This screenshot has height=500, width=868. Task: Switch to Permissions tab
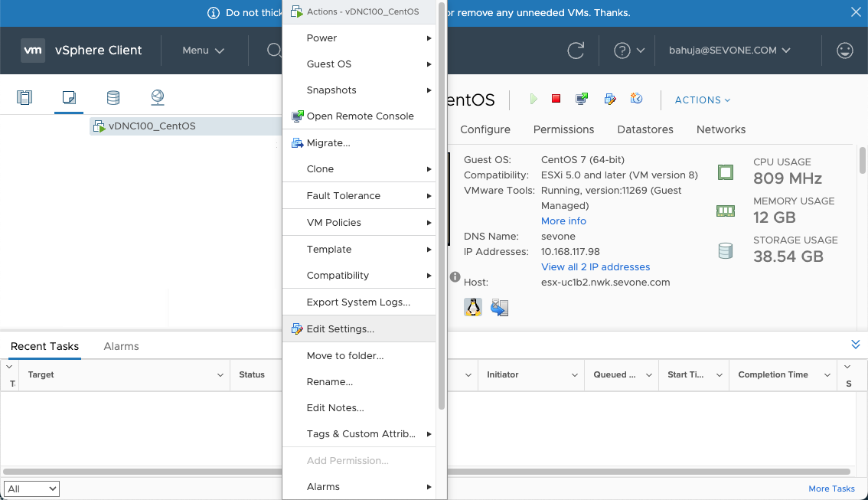click(x=563, y=129)
